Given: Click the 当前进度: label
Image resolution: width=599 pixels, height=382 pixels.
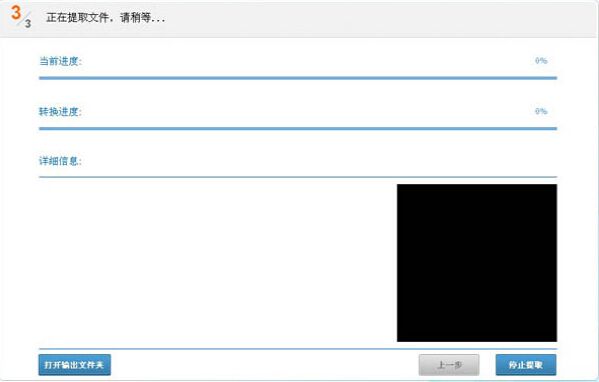Looking at the screenshot, I should coord(60,61).
